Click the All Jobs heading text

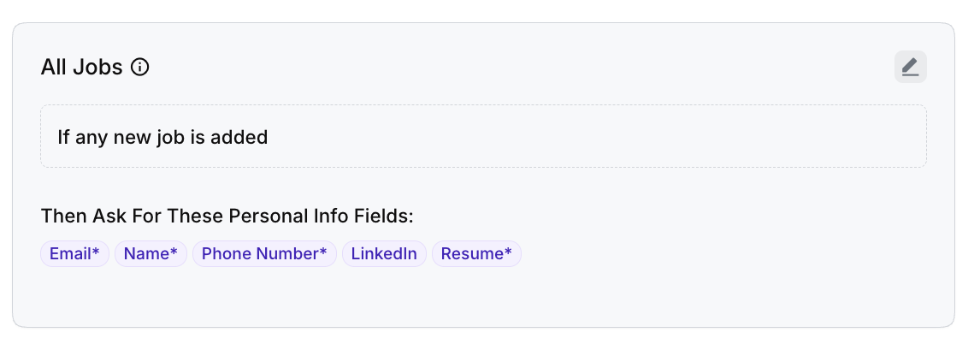coord(82,67)
